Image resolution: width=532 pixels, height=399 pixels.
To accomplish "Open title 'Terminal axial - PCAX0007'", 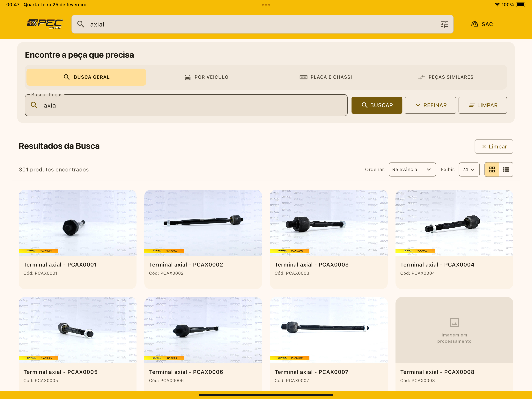I will pyautogui.click(x=311, y=372).
